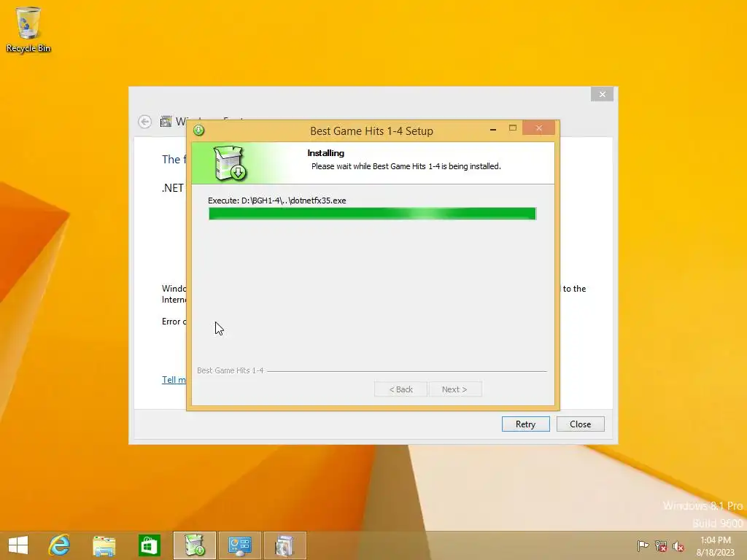Switch to Windows Features taskbar item

click(285, 545)
